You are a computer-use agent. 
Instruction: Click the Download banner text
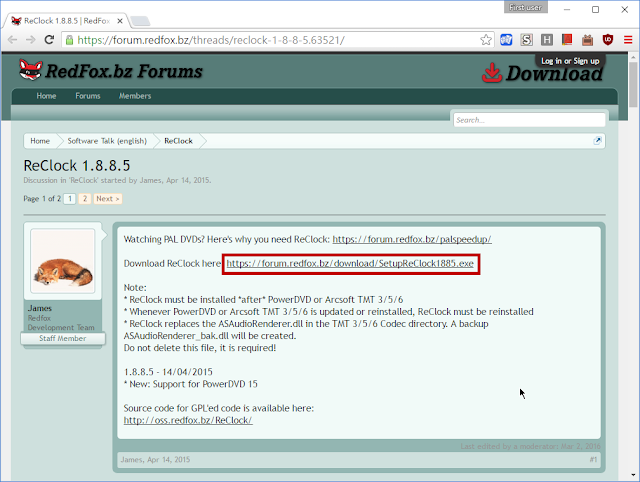click(x=554, y=73)
